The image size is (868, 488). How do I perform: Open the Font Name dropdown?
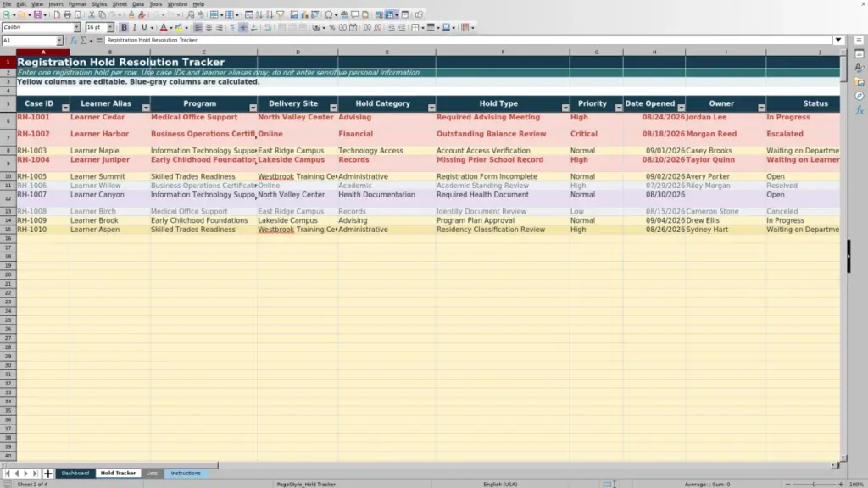click(x=77, y=27)
